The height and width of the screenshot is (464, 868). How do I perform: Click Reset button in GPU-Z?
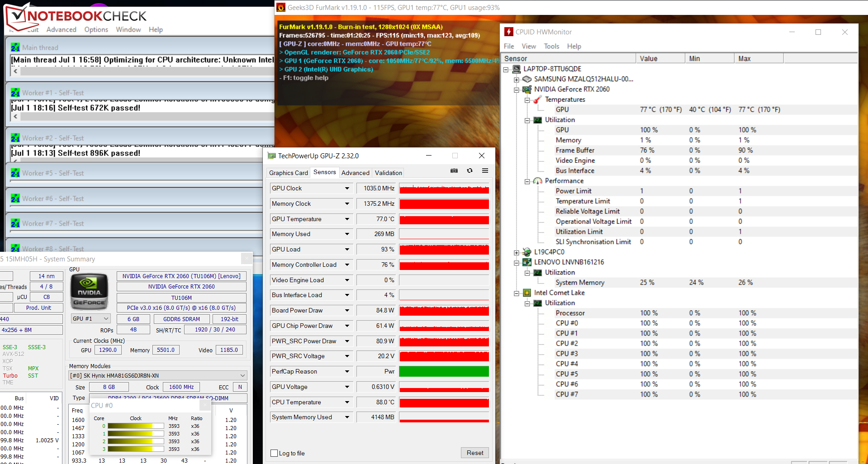click(475, 453)
